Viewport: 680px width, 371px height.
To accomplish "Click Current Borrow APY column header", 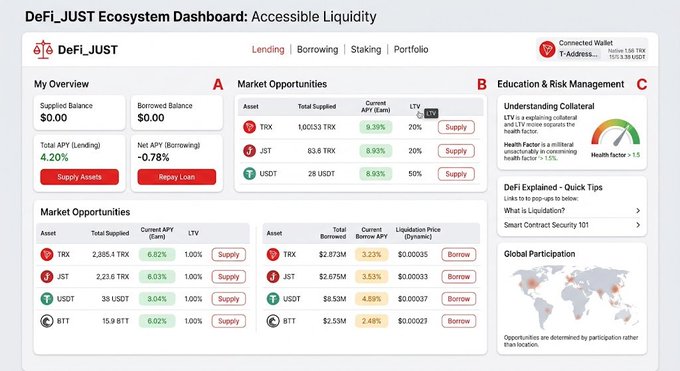I will (372, 233).
